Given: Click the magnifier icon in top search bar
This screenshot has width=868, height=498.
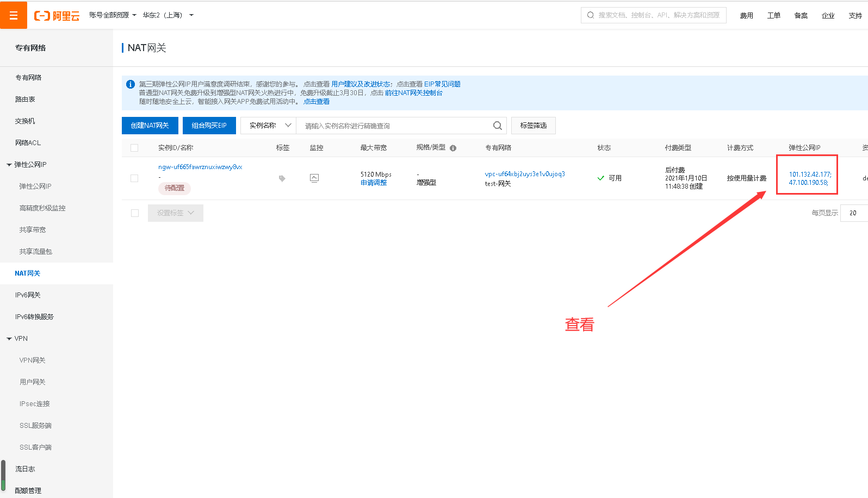Looking at the screenshot, I should 591,15.
